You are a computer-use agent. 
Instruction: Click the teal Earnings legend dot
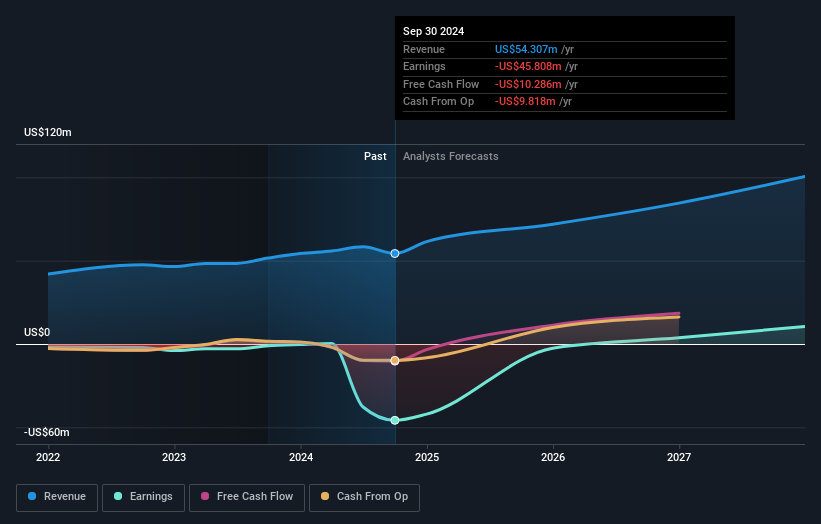tap(118, 496)
